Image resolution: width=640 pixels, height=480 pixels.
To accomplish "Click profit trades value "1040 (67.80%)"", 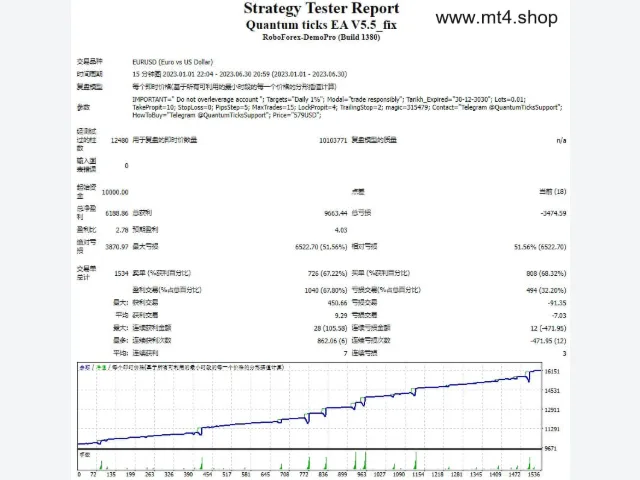I will [326, 291].
